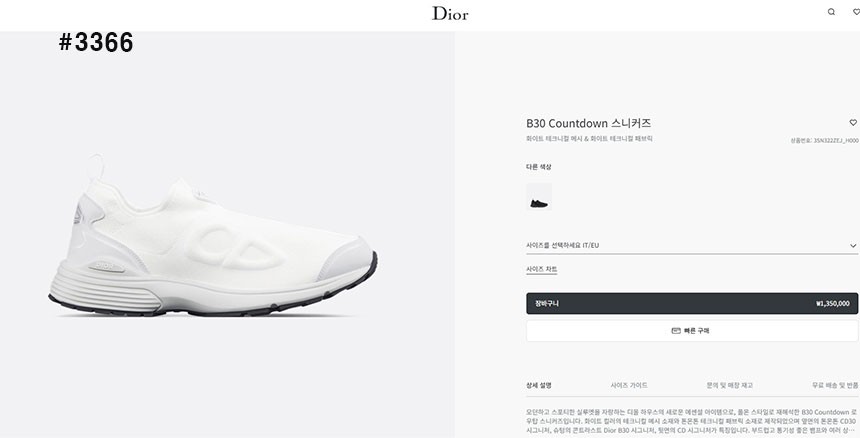Open the search magnifier icon

(x=831, y=12)
